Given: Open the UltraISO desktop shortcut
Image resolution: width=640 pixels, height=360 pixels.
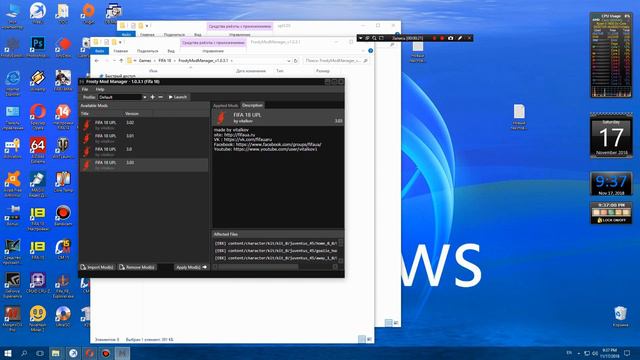Looking at the screenshot, I should point(63,317).
